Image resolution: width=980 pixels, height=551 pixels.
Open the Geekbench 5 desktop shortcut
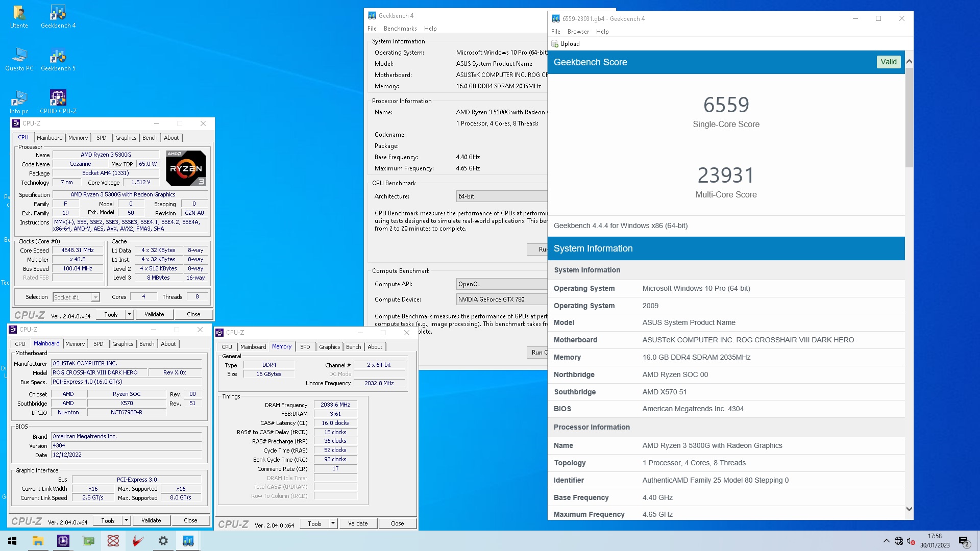click(58, 59)
